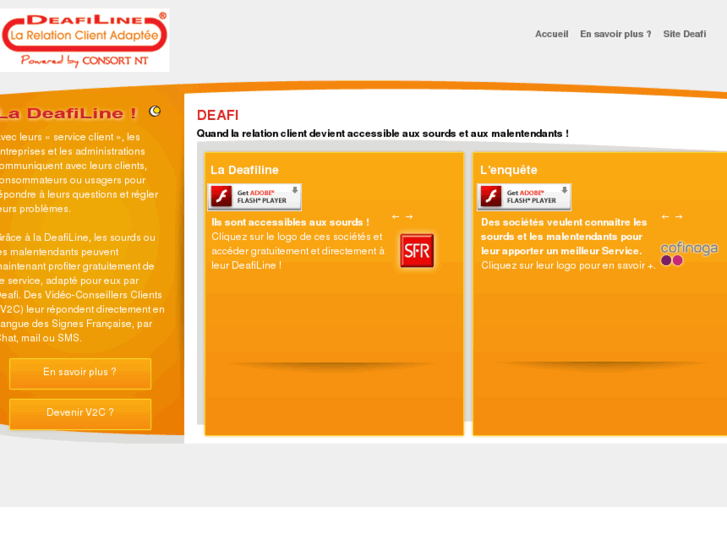This screenshot has width=727, height=545.
Task: Click the La DeafiLine ! sidebar title
Action: pos(68,113)
